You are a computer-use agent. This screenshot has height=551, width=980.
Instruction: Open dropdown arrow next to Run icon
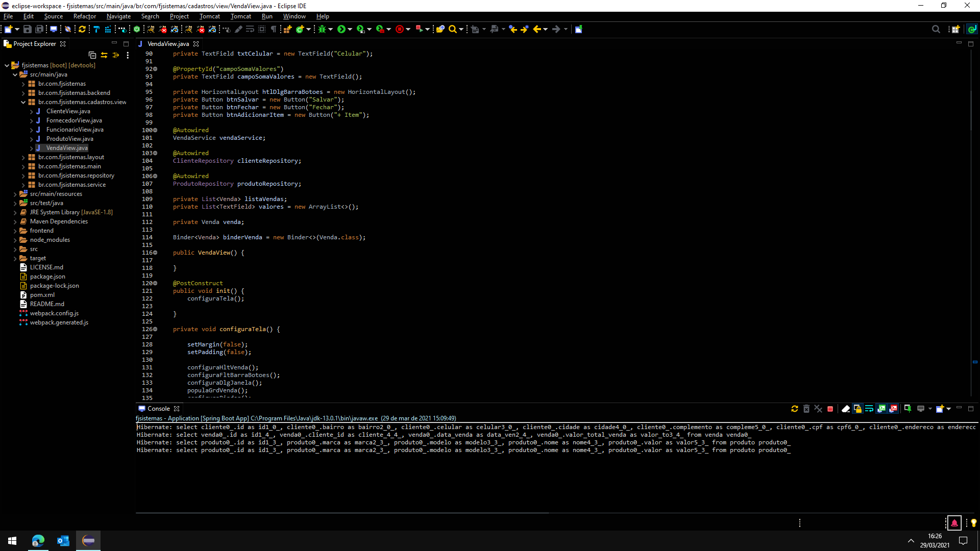[350, 29]
